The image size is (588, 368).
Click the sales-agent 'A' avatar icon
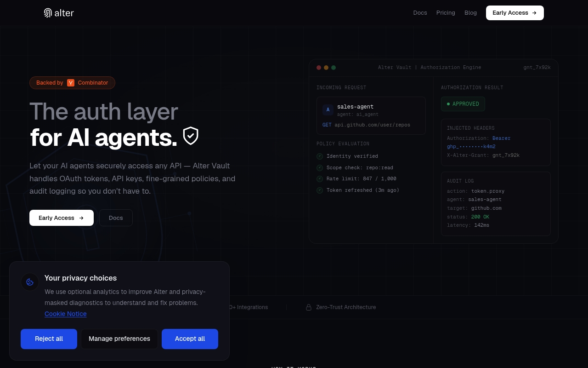pyautogui.click(x=328, y=110)
